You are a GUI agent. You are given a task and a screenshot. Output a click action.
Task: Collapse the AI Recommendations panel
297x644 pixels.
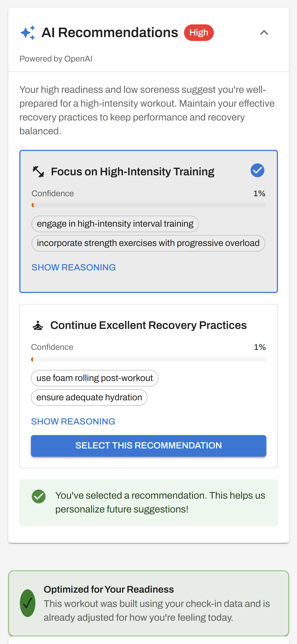[x=264, y=33]
